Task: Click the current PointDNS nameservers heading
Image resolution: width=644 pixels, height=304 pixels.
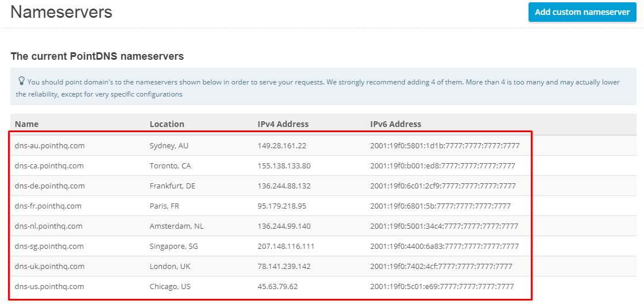Action: (97, 56)
